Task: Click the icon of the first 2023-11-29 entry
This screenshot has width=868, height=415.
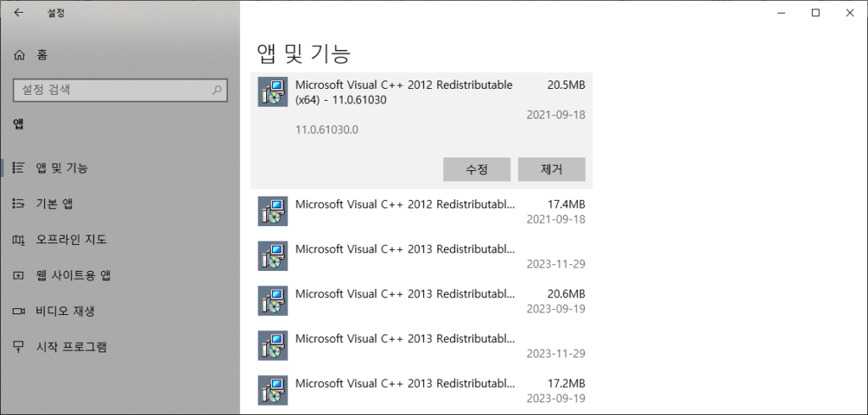Action: click(273, 256)
